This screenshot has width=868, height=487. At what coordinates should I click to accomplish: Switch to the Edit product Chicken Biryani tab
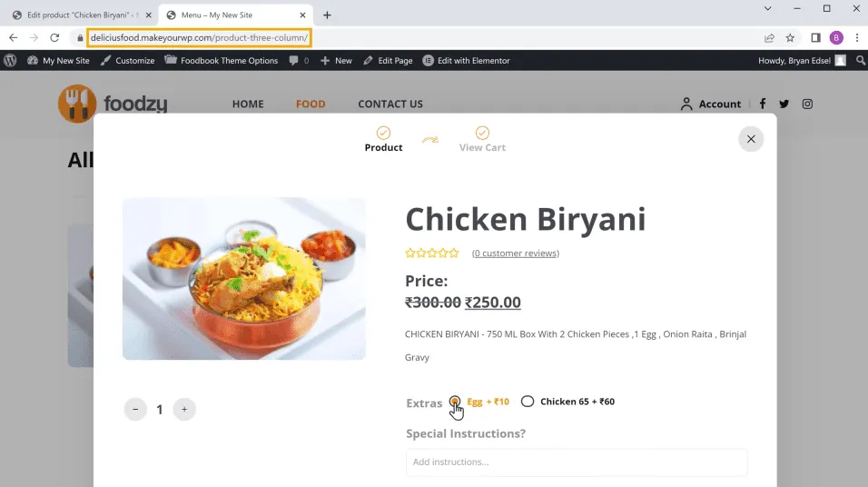pyautogui.click(x=77, y=15)
